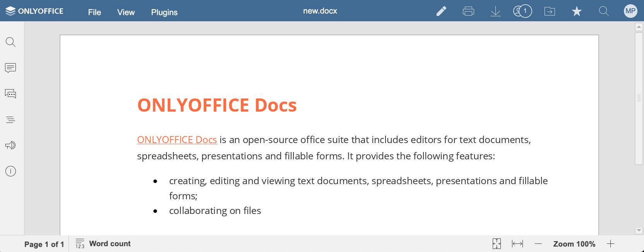Click the open file location icon

point(550,11)
